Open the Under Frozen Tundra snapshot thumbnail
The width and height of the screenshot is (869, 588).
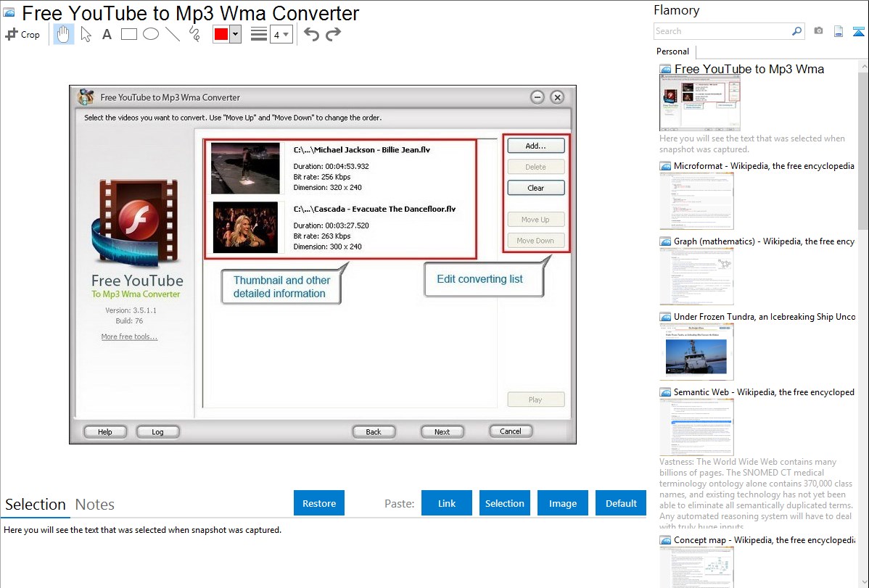pyautogui.click(x=696, y=352)
